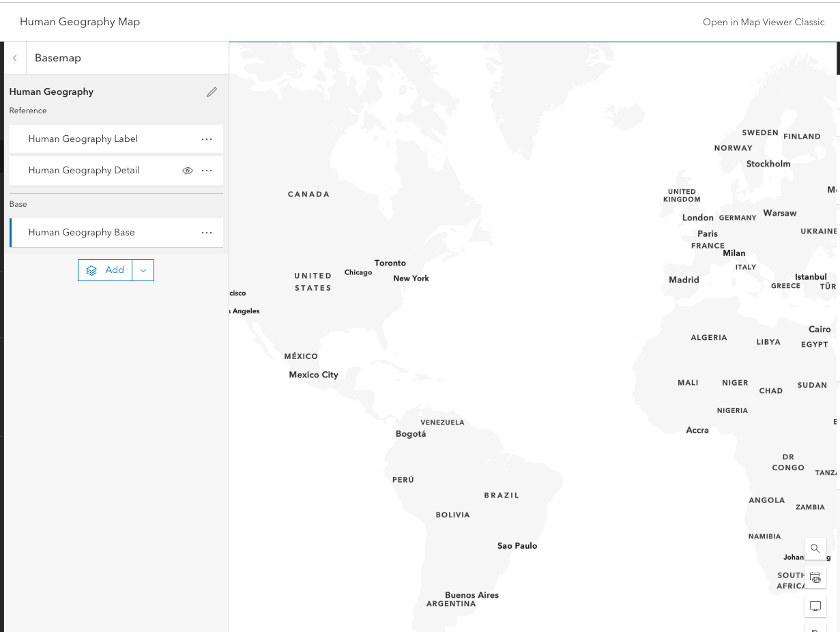This screenshot has height=632, width=840.
Task: Click the monitor screen icon on map
Action: point(815,606)
